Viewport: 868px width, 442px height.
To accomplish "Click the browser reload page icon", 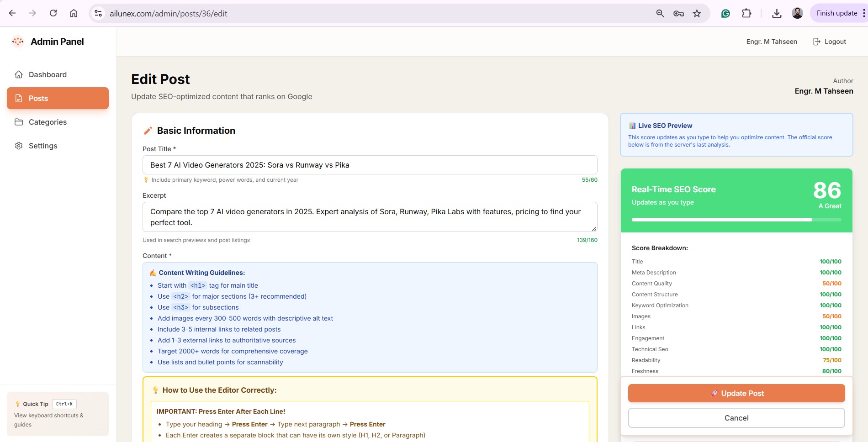I will 53,13.
